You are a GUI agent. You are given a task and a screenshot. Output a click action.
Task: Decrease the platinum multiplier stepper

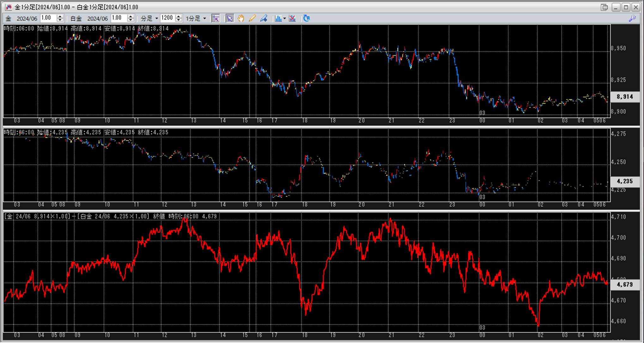point(131,20)
